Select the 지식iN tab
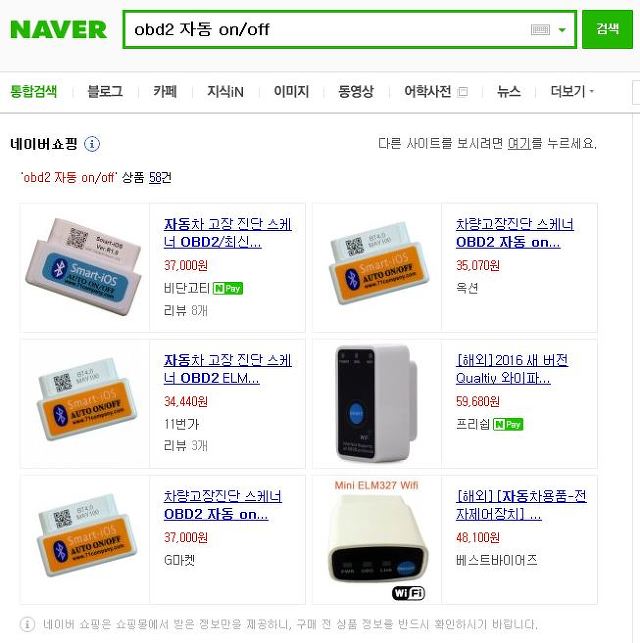 [x=225, y=91]
